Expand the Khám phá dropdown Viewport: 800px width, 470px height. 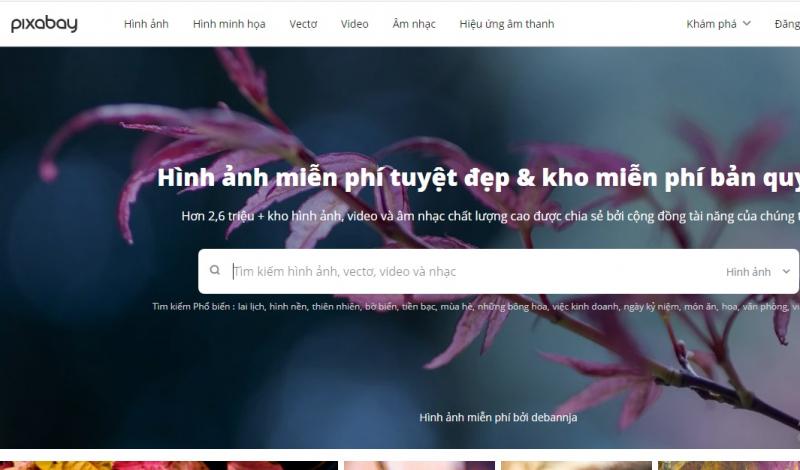click(x=718, y=24)
